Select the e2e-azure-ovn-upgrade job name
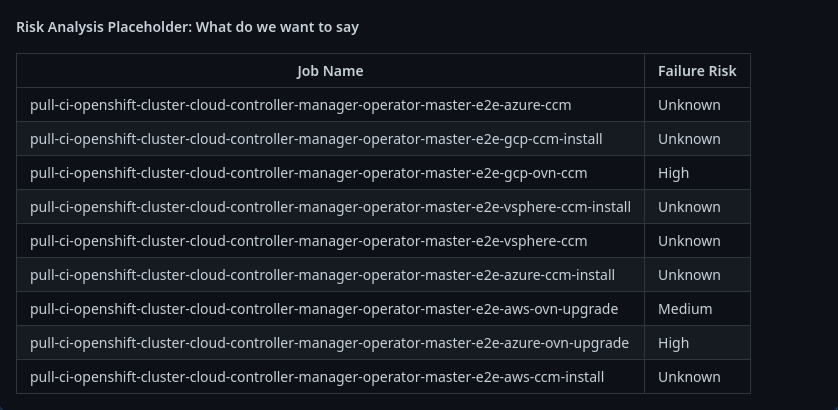838x410 pixels. 329,343
